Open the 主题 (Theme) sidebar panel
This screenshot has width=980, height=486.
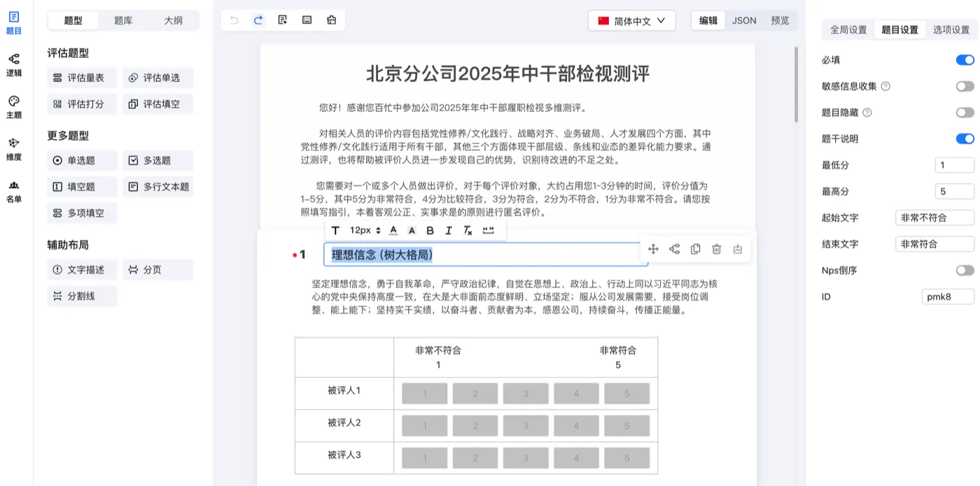14,106
